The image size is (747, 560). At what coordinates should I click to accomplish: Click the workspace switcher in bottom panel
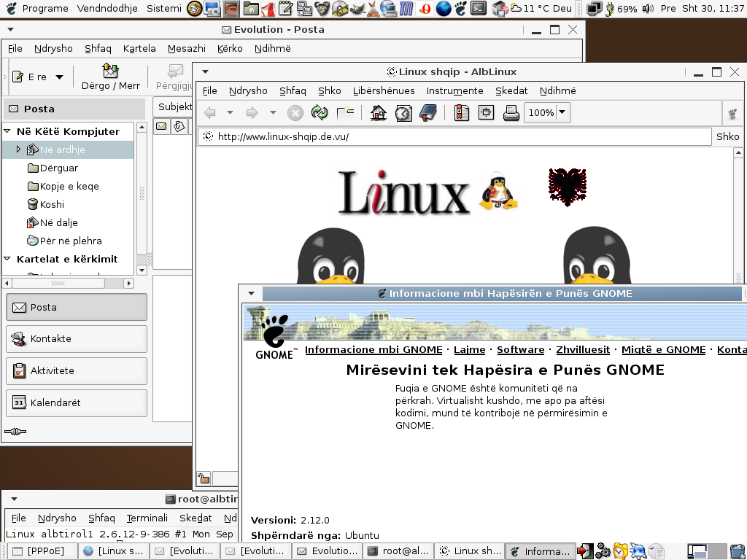pyautogui.click(x=705, y=551)
